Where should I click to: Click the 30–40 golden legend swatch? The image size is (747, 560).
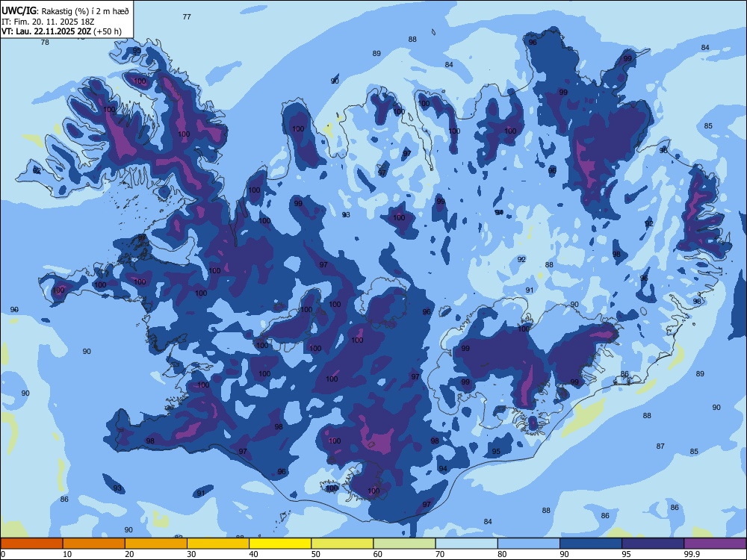point(218,544)
